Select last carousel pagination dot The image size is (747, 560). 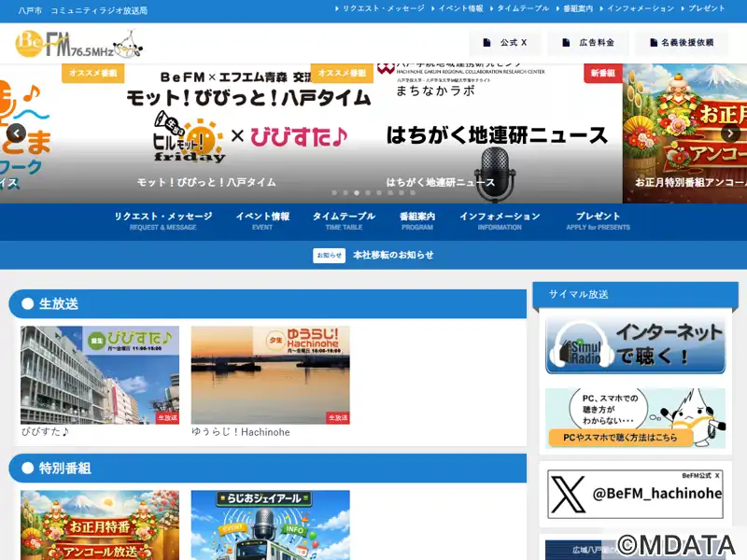pyautogui.click(x=413, y=193)
